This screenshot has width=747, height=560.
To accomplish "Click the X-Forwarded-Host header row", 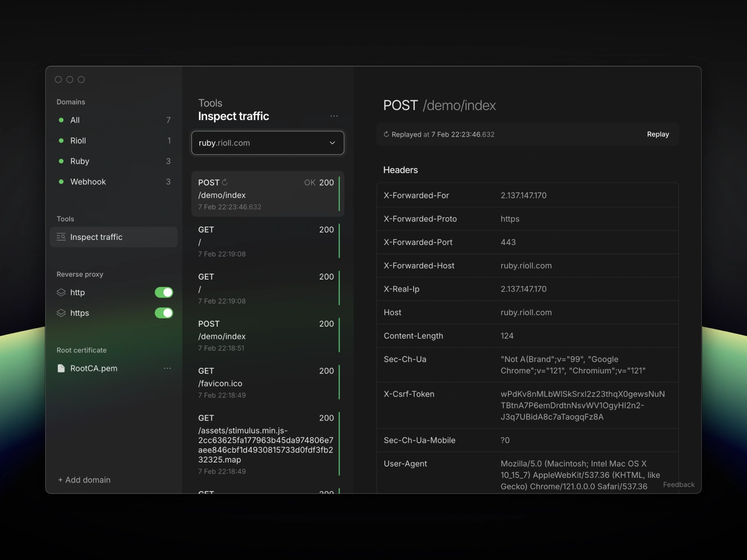I will [528, 266].
